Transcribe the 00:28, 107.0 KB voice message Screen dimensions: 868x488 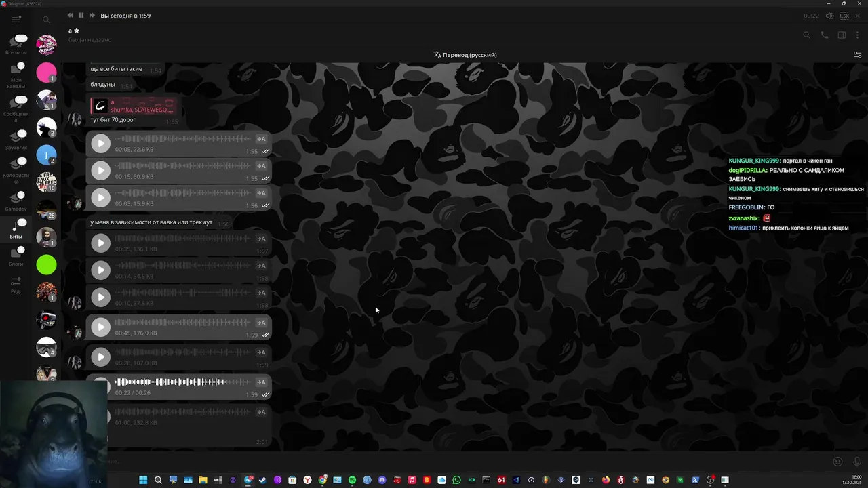point(261,352)
